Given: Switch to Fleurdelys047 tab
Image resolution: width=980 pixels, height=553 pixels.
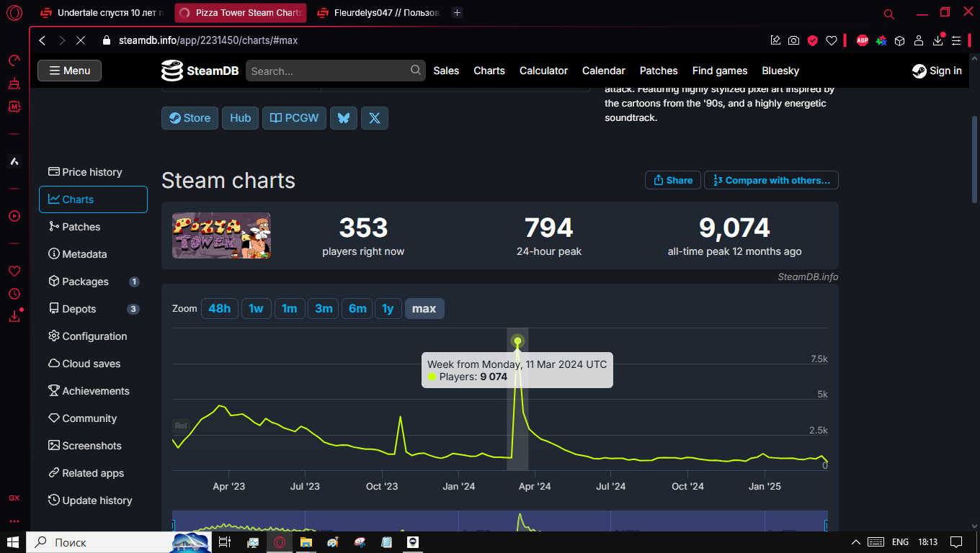Looking at the screenshot, I should click(377, 13).
